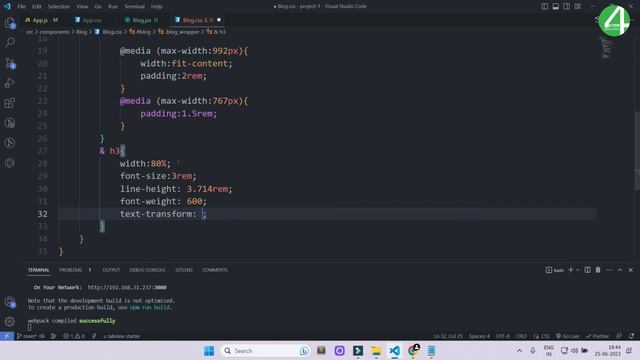This screenshot has width=640, height=360.
Task: Open the Accounts icon in activity bar
Action: pos(10,302)
